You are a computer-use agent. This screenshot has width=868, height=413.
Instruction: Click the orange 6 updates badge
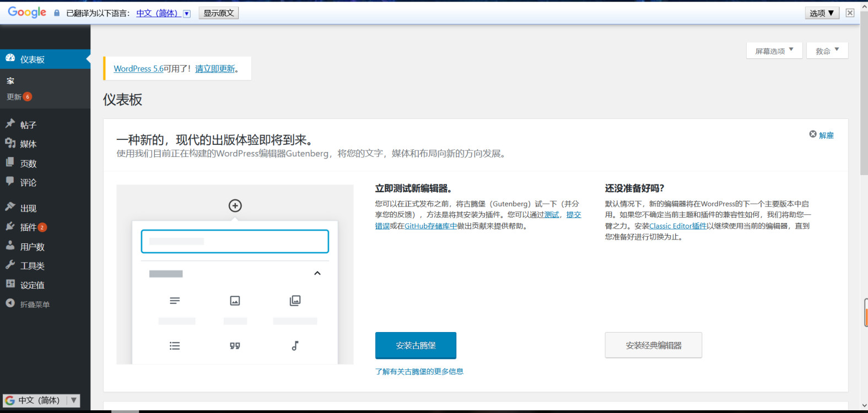click(x=28, y=97)
